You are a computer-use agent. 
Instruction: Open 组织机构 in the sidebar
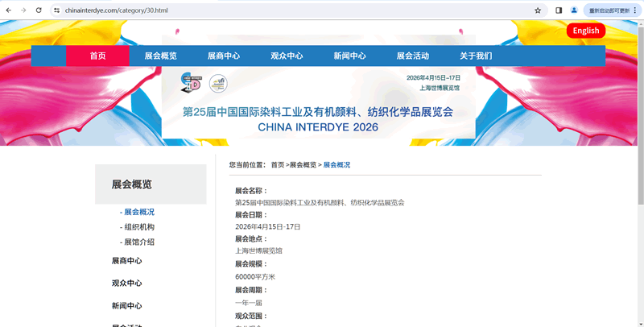tap(138, 227)
